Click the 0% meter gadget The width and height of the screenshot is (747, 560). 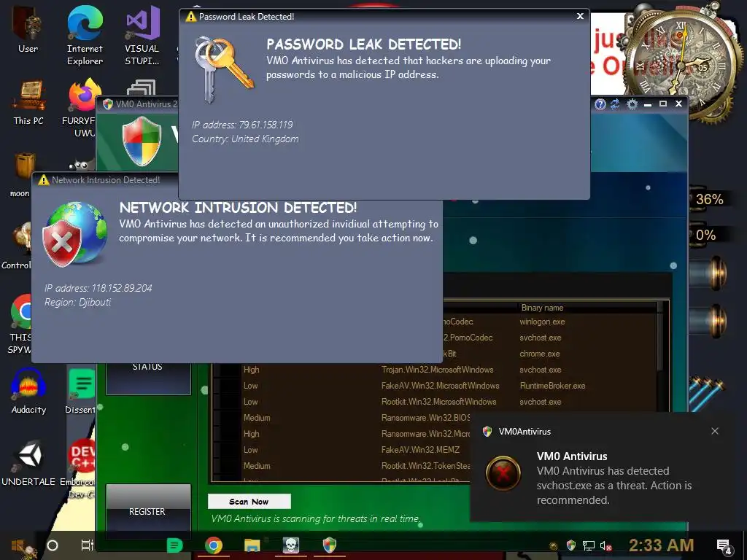(705, 235)
